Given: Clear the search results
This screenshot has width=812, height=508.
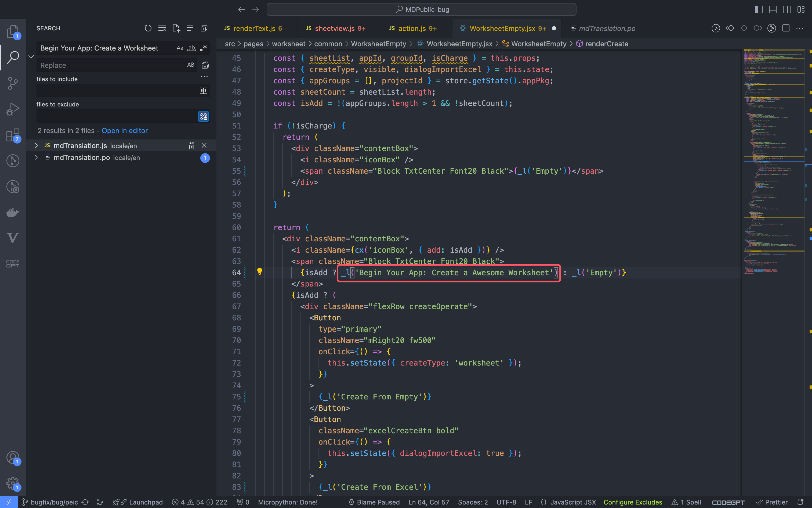Looking at the screenshot, I should (x=162, y=28).
